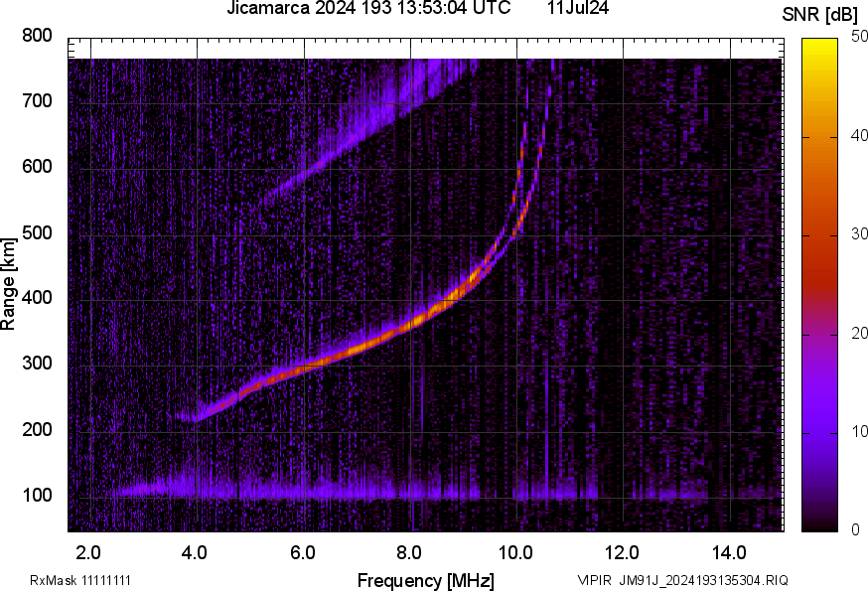The height and width of the screenshot is (591, 868).
Task: Click the 400 range tick label
Action: tap(37, 297)
